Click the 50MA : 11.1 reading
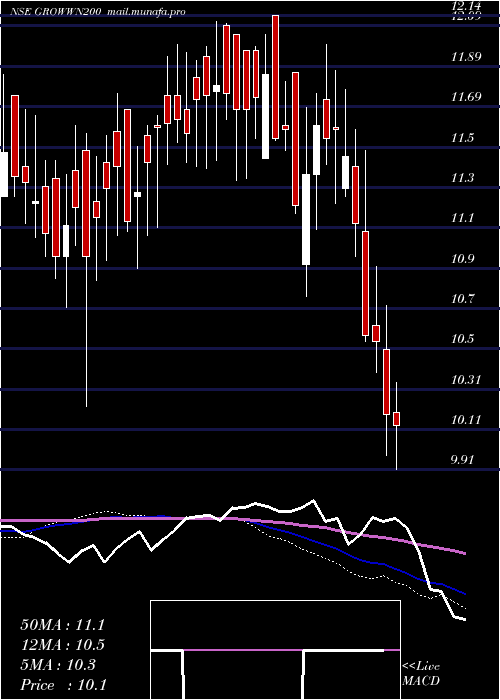The height and width of the screenshot is (700, 500). (62, 625)
